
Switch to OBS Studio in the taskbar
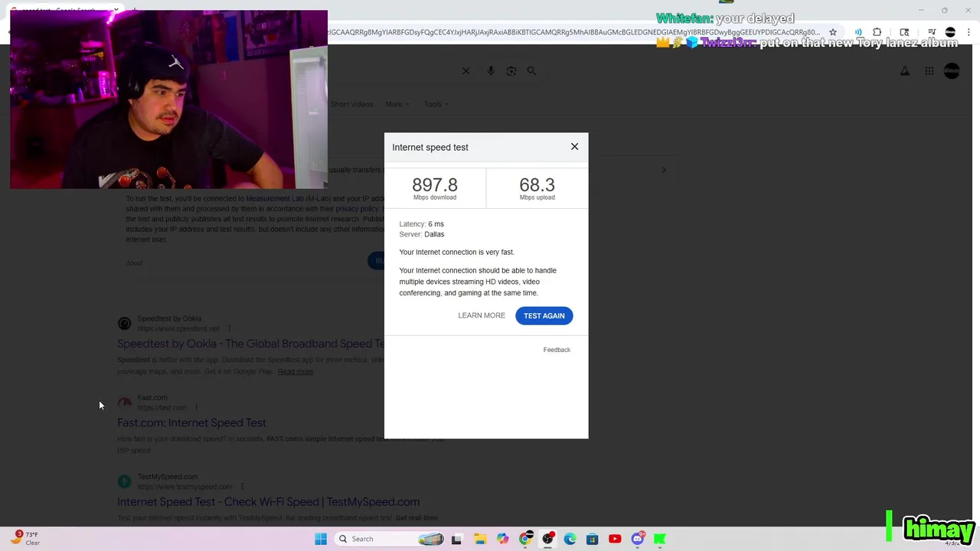pyautogui.click(x=547, y=539)
